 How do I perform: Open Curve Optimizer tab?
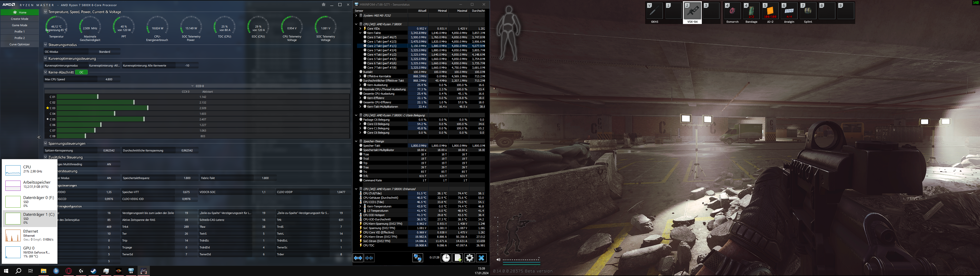point(19,44)
